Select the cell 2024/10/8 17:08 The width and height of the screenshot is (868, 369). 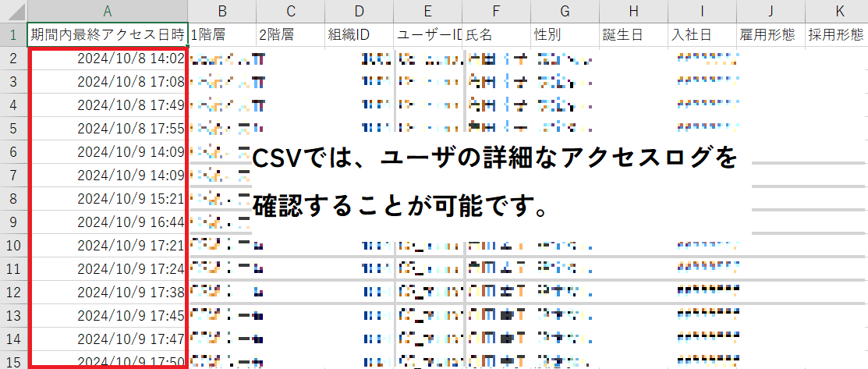[108, 82]
